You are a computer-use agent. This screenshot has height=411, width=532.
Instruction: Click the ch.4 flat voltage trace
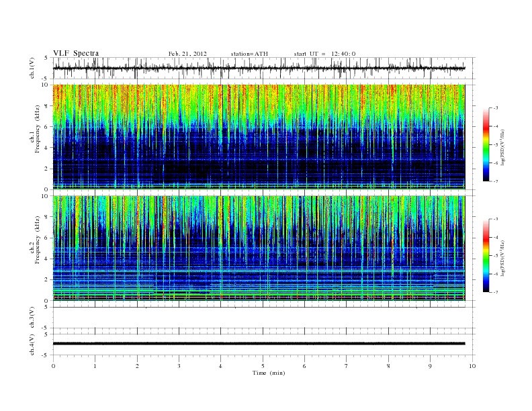point(259,343)
